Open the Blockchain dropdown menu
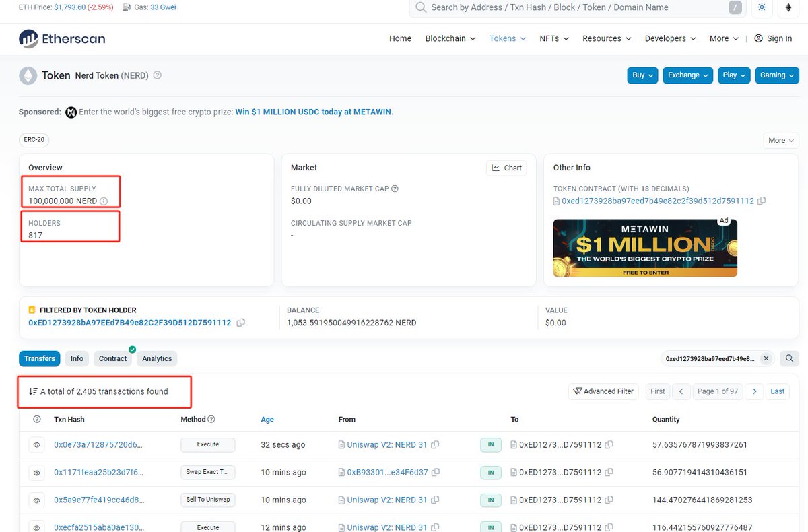 pos(450,38)
